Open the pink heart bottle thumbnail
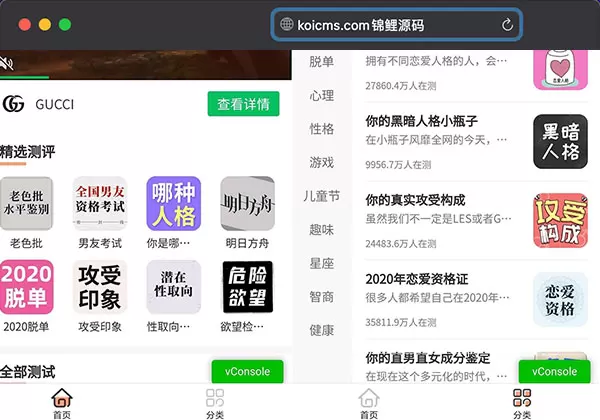This screenshot has width=600, height=420. point(560,70)
